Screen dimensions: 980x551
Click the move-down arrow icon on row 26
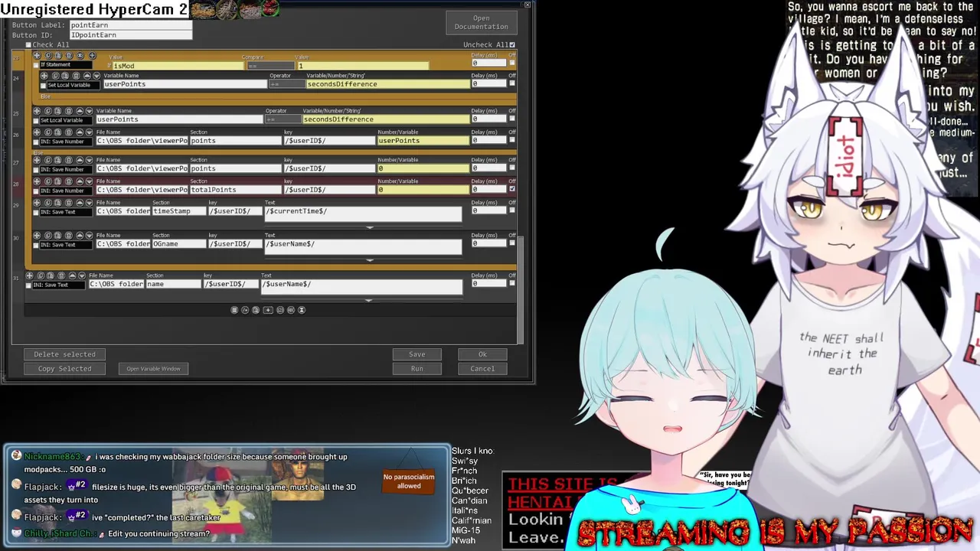[89, 132]
